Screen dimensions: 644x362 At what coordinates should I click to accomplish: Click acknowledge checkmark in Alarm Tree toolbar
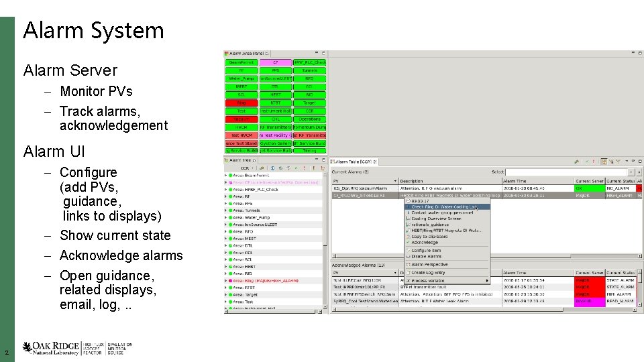[296, 168]
